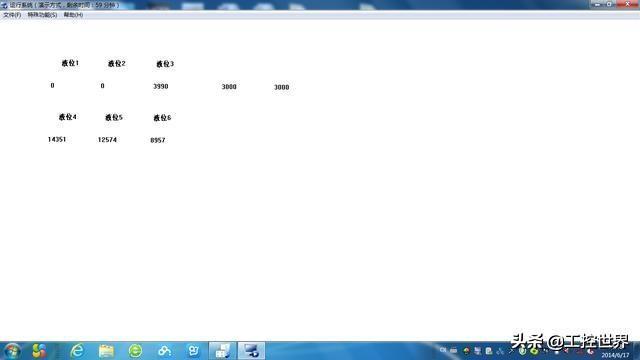Open the Baidu cloud taskbar icon
The image size is (640, 360).
(x=164, y=351)
